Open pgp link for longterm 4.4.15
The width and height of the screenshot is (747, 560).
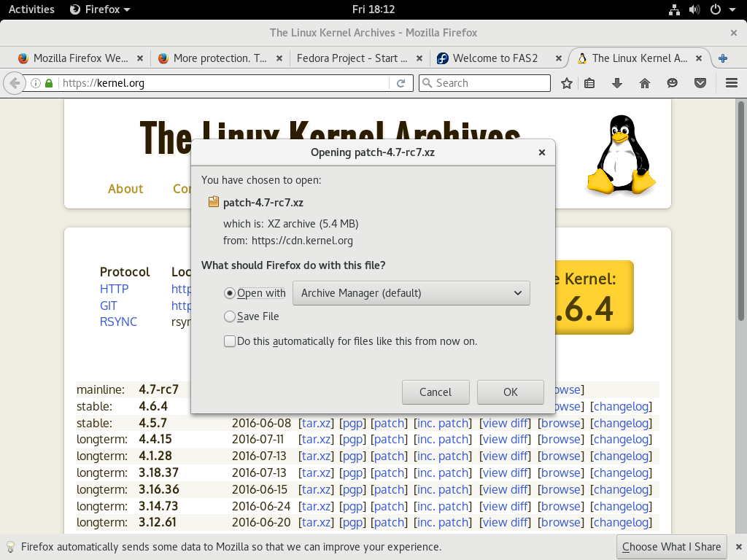coord(352,440)
